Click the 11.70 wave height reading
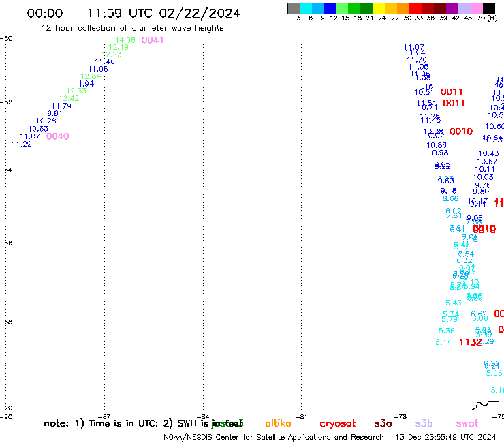The image size is (504, 443). [x=417, y=60]
